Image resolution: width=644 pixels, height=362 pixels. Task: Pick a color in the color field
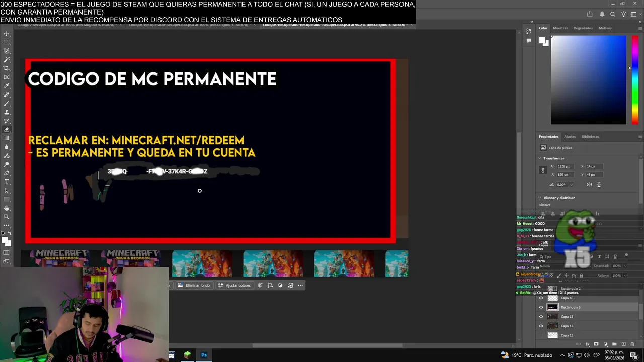[x=588, y=80]
